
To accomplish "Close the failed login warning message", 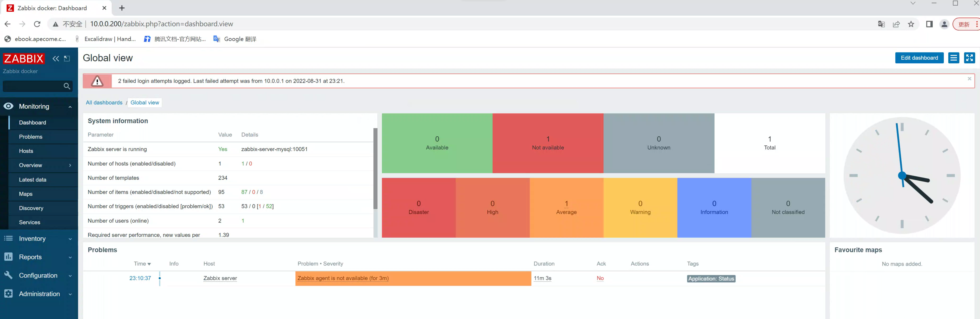I will pos(969,79).
